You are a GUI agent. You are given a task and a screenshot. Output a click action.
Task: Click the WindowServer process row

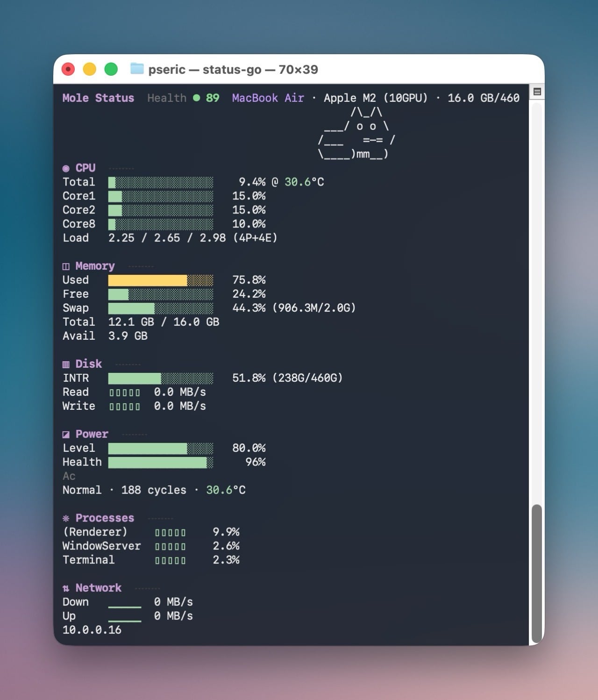(x=102, y=546)
